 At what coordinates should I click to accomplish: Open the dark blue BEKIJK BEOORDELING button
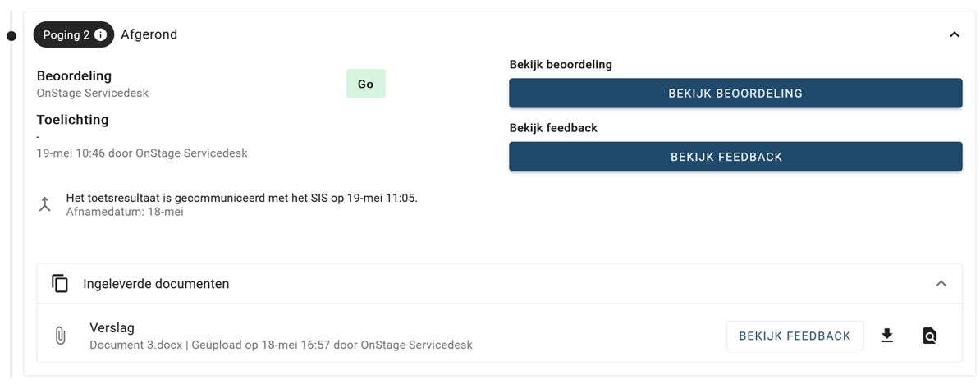pyautogui.click(x=735, y=93)
